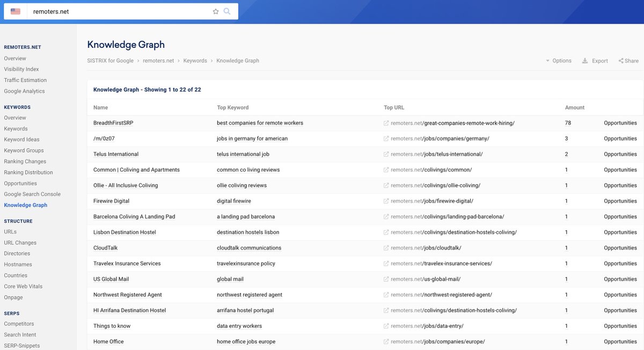Open Google Search Console in sidebar

pos(32,194)
